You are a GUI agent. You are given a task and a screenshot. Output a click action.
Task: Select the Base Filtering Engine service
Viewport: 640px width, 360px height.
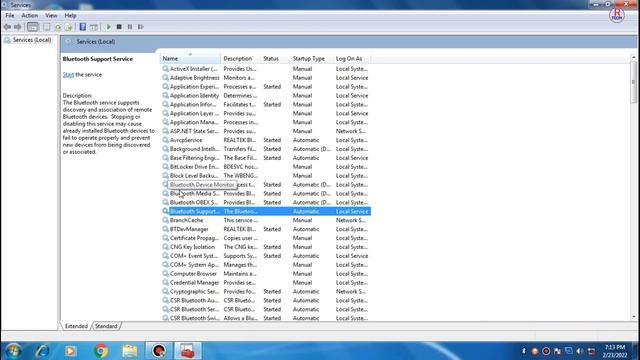point(266,158)
